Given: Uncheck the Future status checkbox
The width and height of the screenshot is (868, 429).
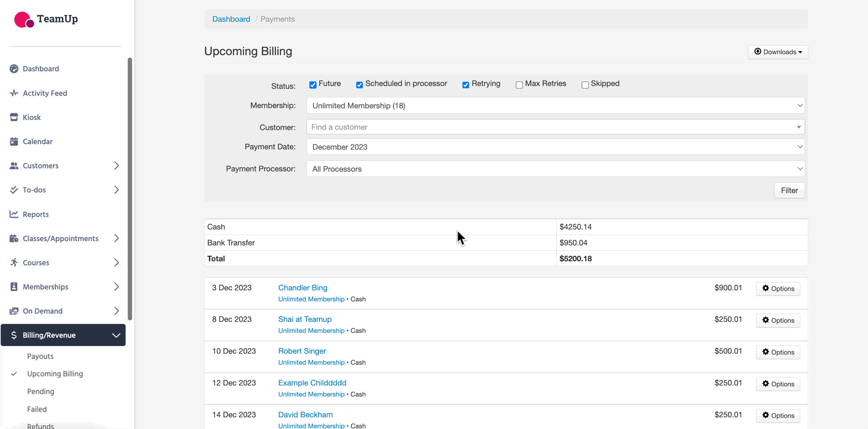Looking at the screenshot, I should coord(313,85).
